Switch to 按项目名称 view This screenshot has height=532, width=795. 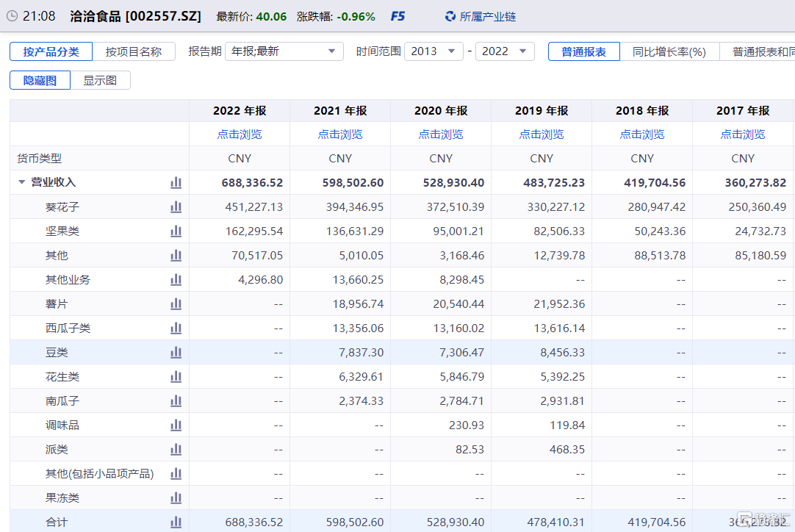(x=134, y=51)
